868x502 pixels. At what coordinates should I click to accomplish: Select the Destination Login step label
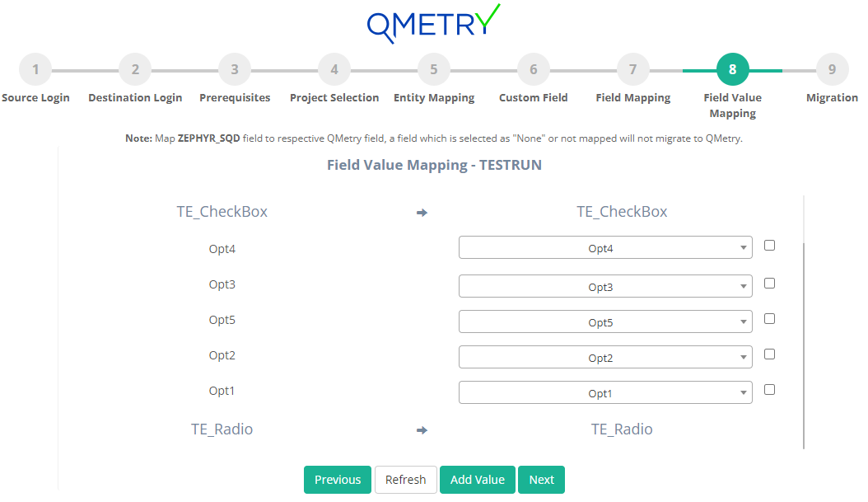[135, 98]
